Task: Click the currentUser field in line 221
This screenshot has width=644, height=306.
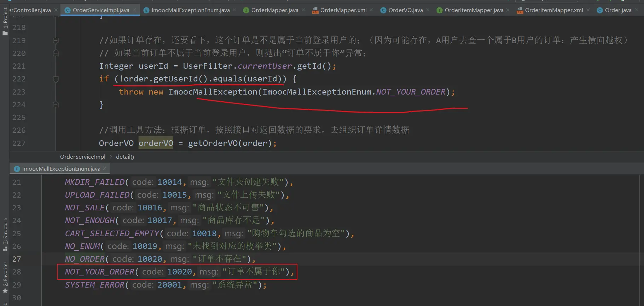Action: [265, 66]
